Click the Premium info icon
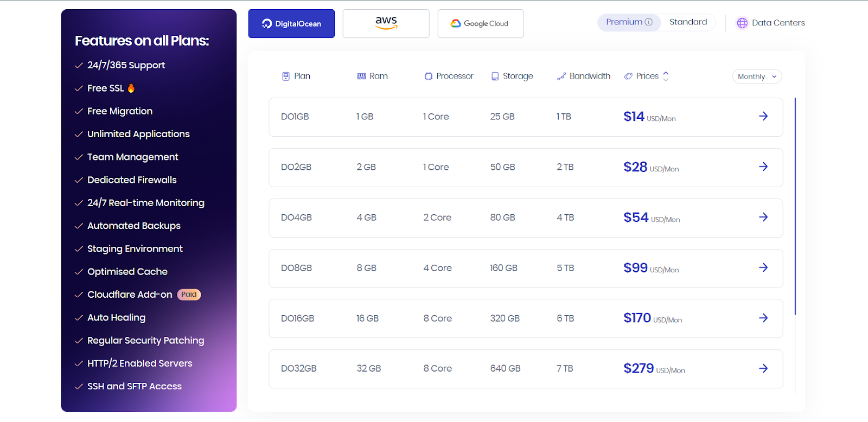868x422 pixels. pyautogui.click(x=648, y=22)
